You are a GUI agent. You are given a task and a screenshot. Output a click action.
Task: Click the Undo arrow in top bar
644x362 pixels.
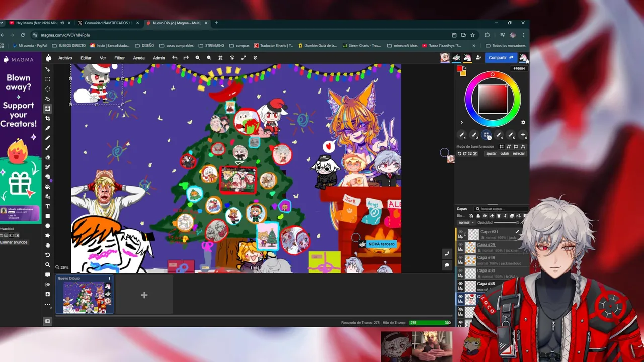(175, 58)
